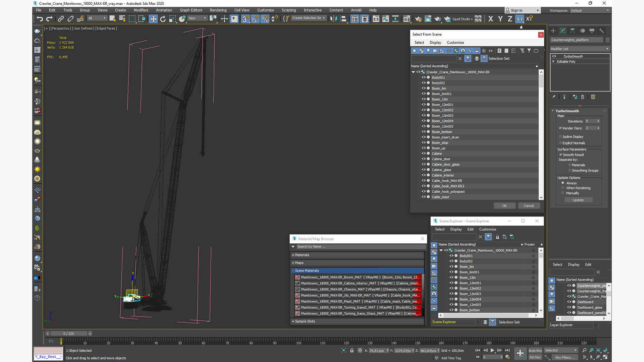Screen dimensions: 644x362
Task: Select the TurboSmooth modifier icon
Action: pyautogui.click(x=554, y=56)
